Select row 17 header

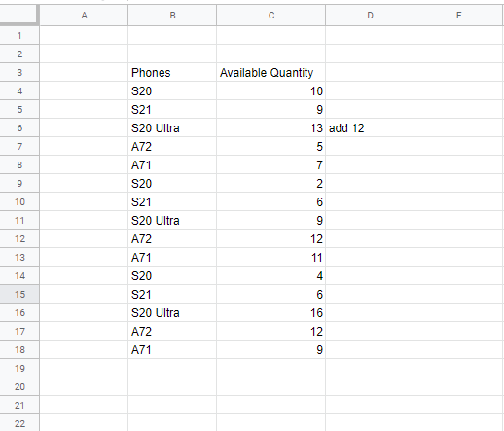click(19, 331)
